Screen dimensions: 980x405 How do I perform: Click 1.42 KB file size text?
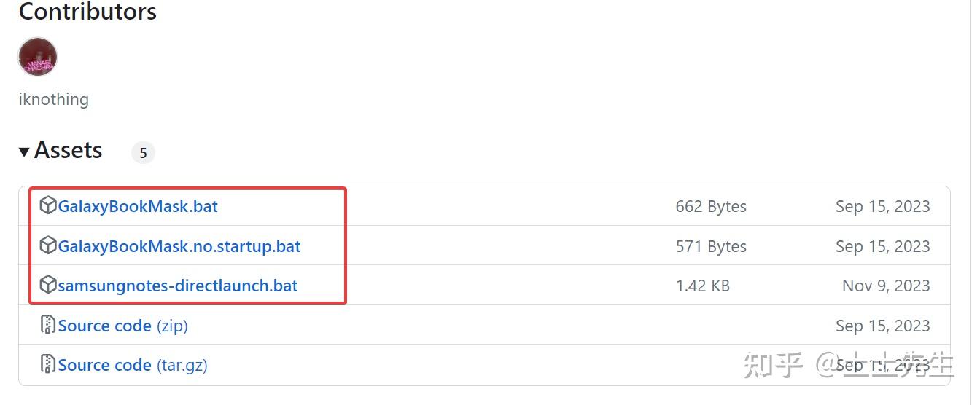click(x=703, y=286)
